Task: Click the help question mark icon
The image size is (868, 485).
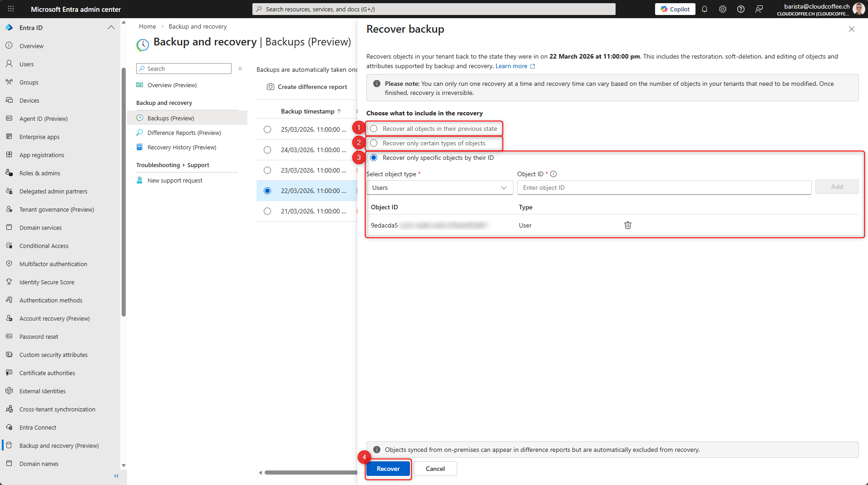Action: click(741, 9)
